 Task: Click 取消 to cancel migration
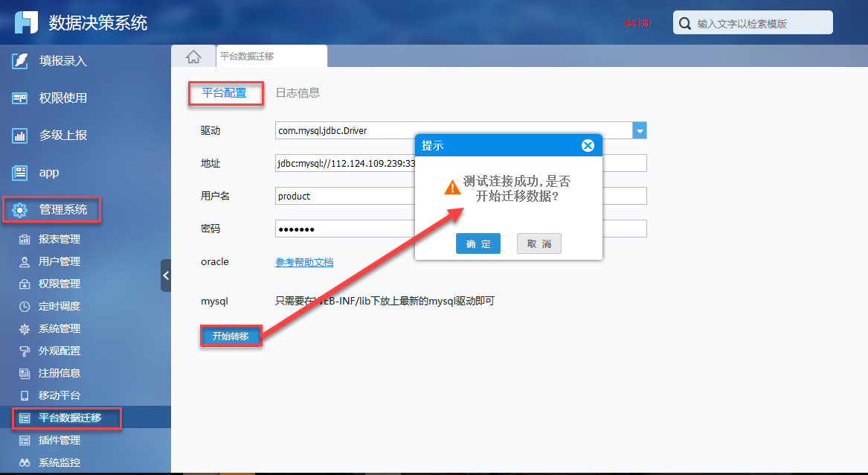pos(539,244)
